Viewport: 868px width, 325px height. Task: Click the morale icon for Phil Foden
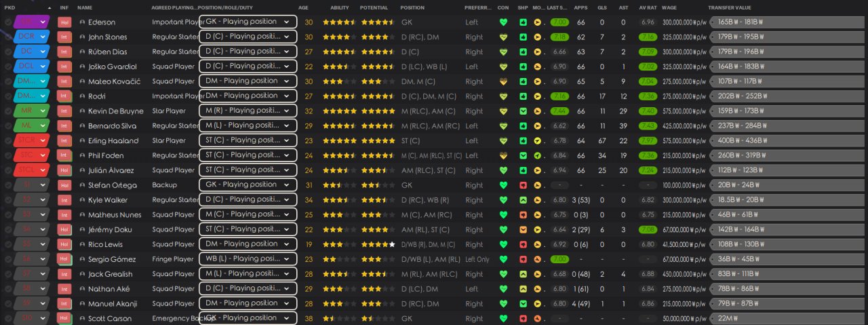point(538,155)
